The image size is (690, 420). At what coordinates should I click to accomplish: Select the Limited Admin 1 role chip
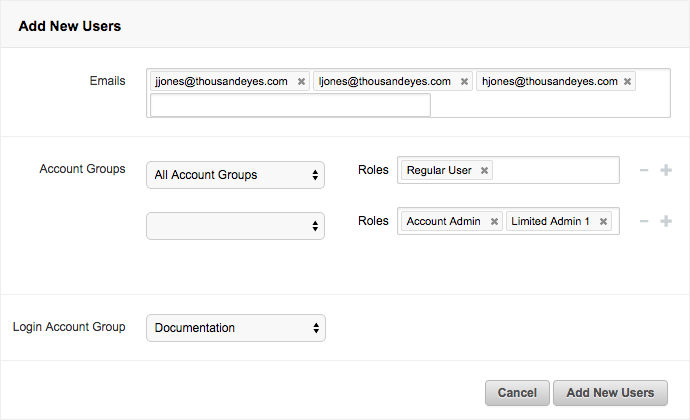coord(550,222)
